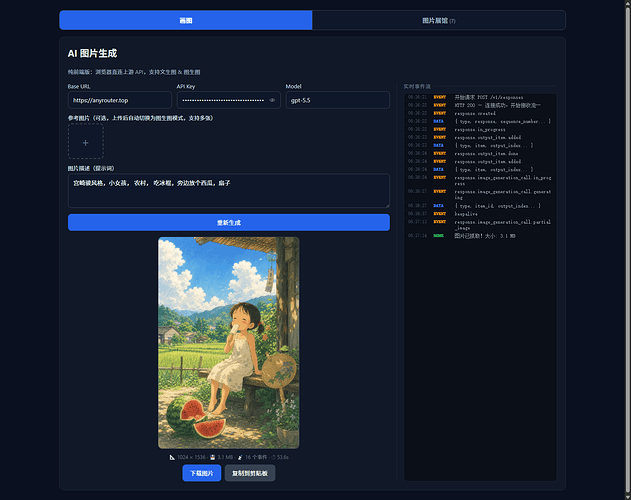Viewport: 631px width, 500px height.
Task: Click the elapsed time clock icon
Action: click(273, 457)
